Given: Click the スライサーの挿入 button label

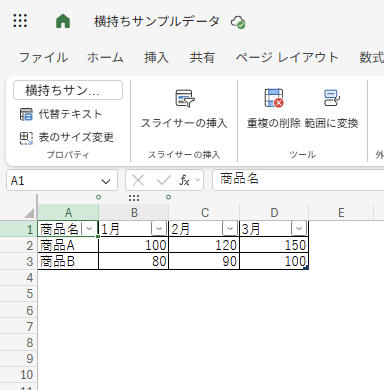Looking at the screenshot, I should click(x=184, y=123).
